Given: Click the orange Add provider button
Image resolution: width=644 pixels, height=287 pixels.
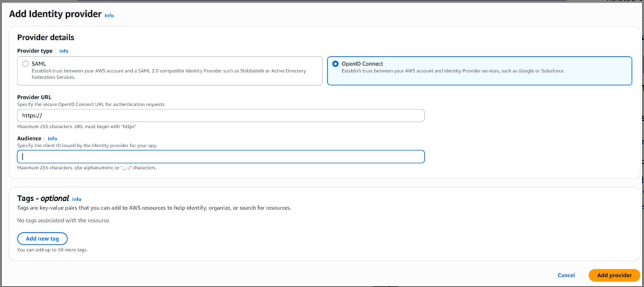Looking at the screenshot, I should pos(614,275).
